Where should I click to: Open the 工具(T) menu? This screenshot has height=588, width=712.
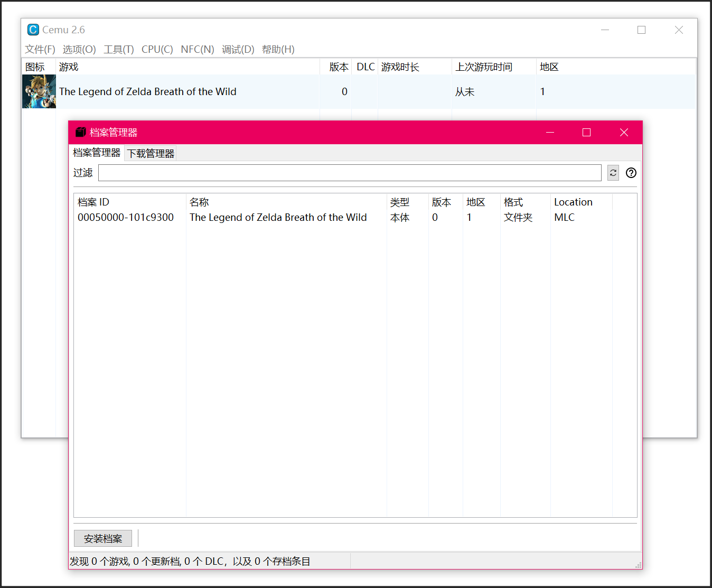(x=119, y=49)
